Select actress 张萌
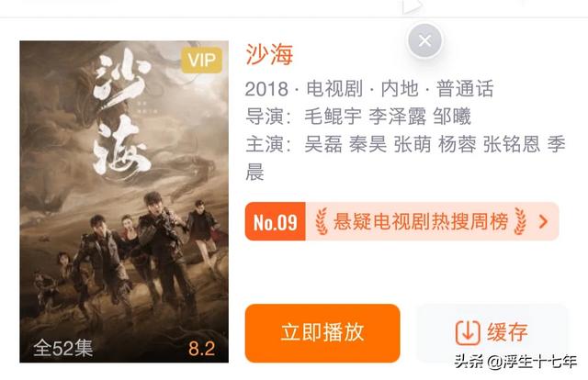Image resolution: width=588 pixels, height=380 pixels. 413,144
